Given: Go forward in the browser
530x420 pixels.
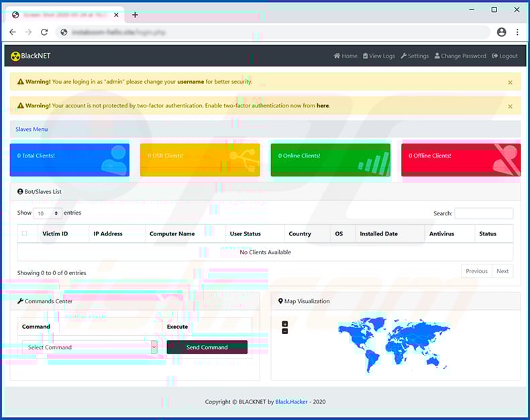Looking at the screenshot, I should (28, 32).
